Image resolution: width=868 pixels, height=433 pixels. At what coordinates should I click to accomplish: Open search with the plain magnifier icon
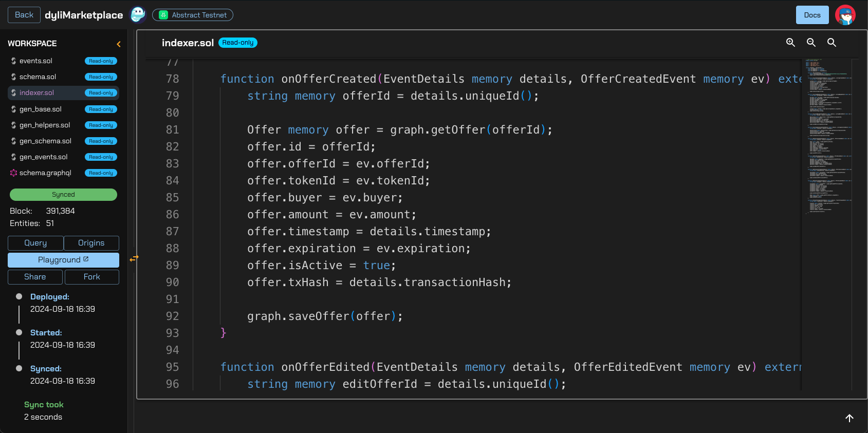click(x=832, y=43)
